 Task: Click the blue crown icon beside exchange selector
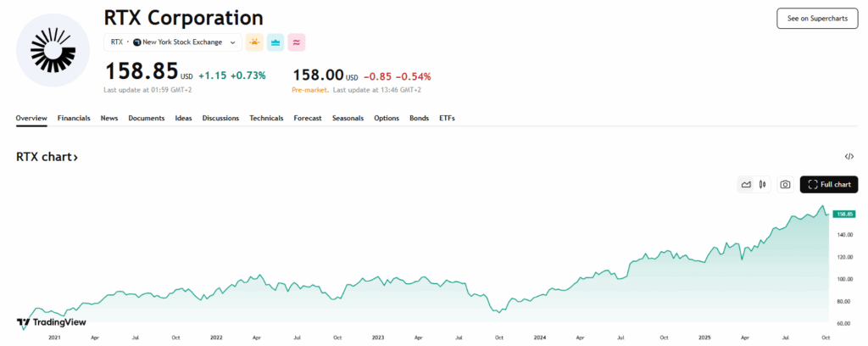[275, 42]
